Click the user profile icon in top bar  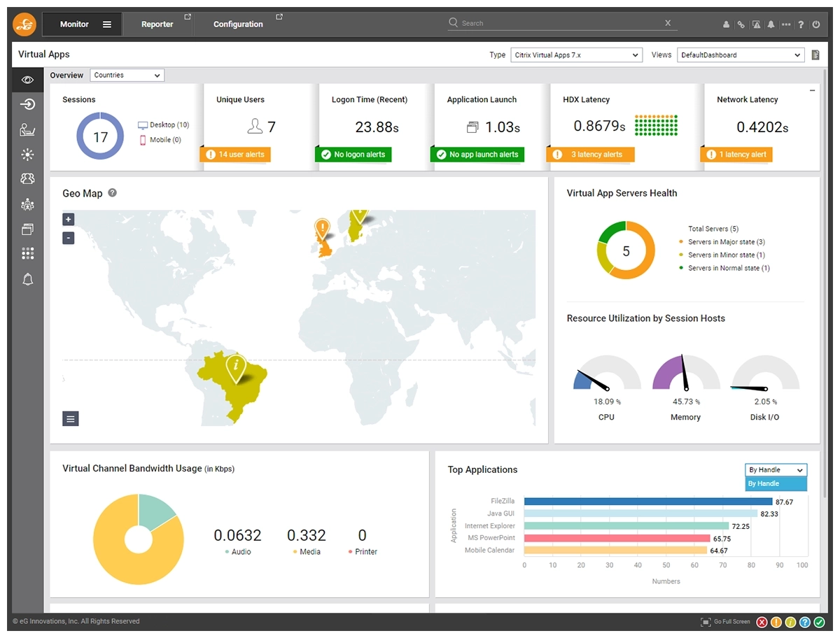coord(726,24)
